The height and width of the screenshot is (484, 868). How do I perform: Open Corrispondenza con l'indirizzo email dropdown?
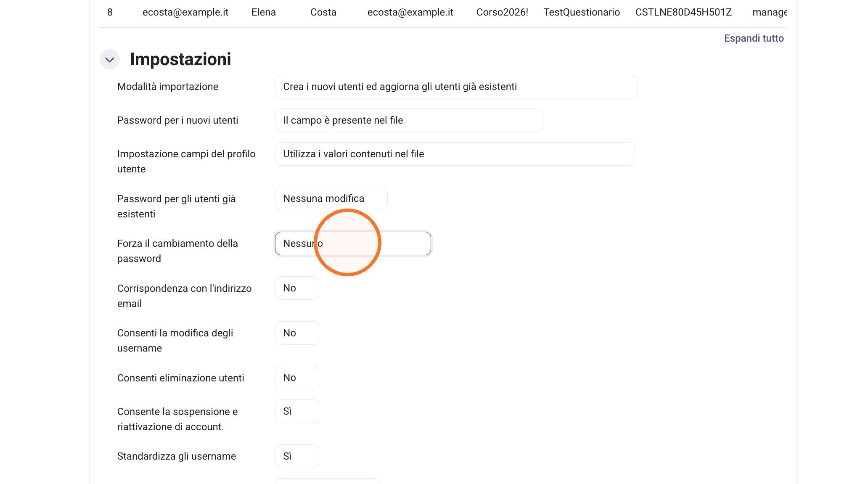297,288
